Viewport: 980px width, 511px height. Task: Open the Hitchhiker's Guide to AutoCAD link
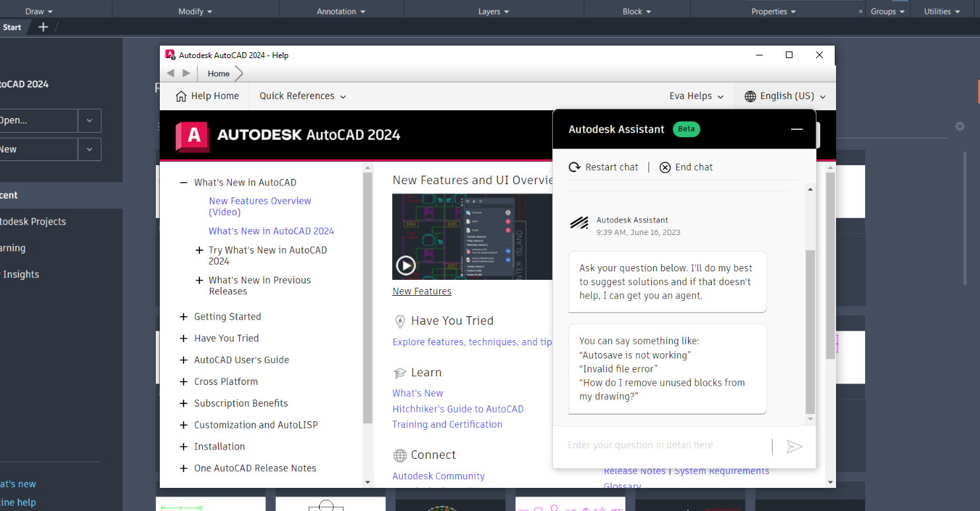point(458,409)
